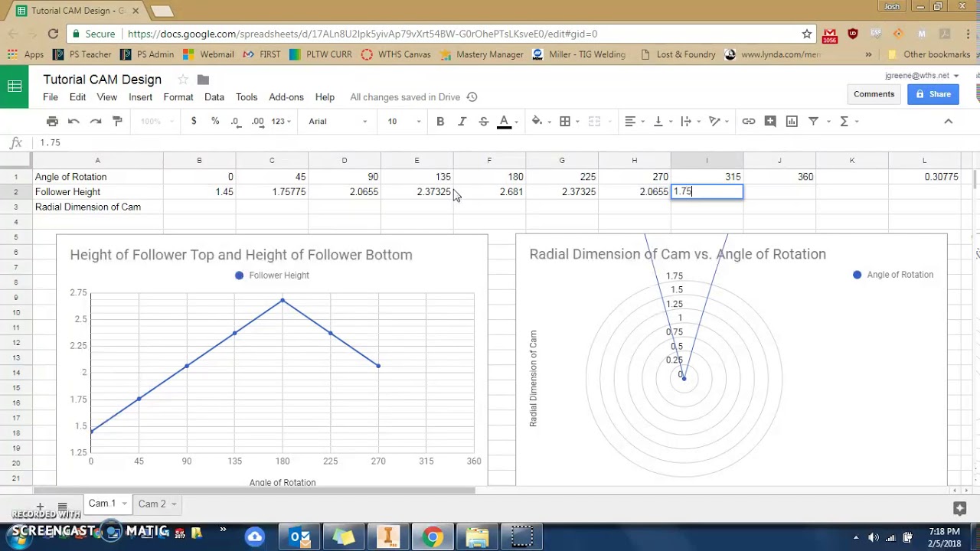This screenshot has height=551, width=980.
Task: Open vertical align options
Action: (658, 121)
